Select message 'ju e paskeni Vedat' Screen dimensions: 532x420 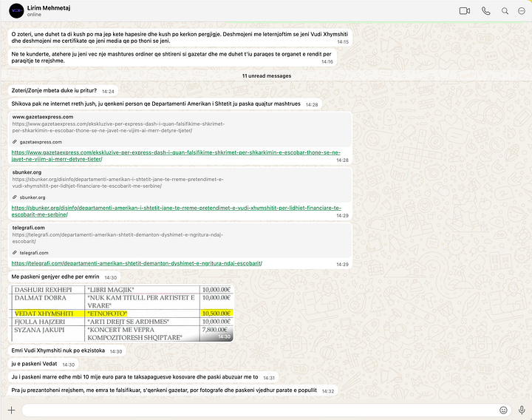(44, 364)
